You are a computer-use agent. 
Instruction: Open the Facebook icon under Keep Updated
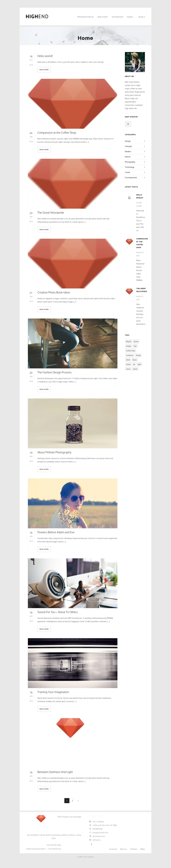click(x=128, y=124)
